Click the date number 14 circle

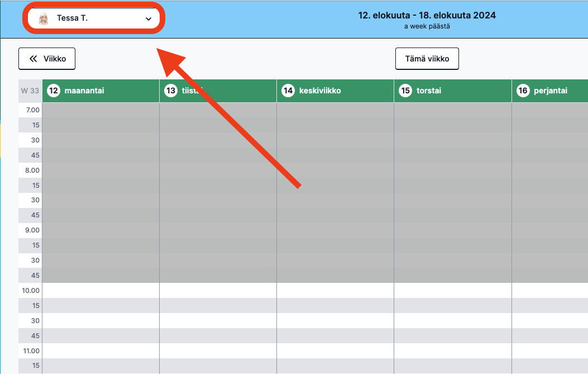(x=288, y=91)
